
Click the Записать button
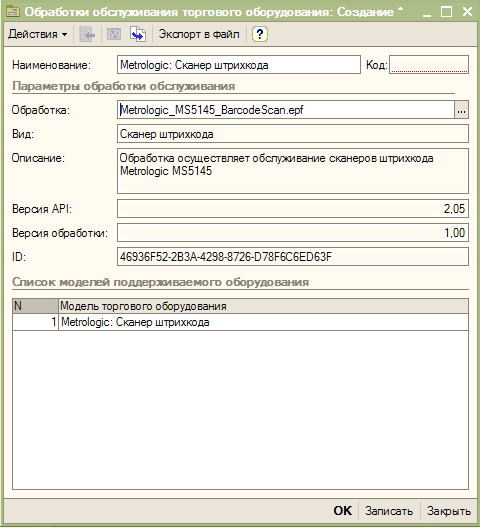(x=389, y=511)
